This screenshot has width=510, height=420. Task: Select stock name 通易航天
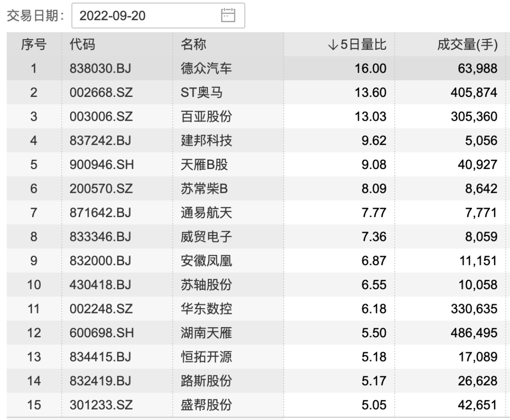206,213
